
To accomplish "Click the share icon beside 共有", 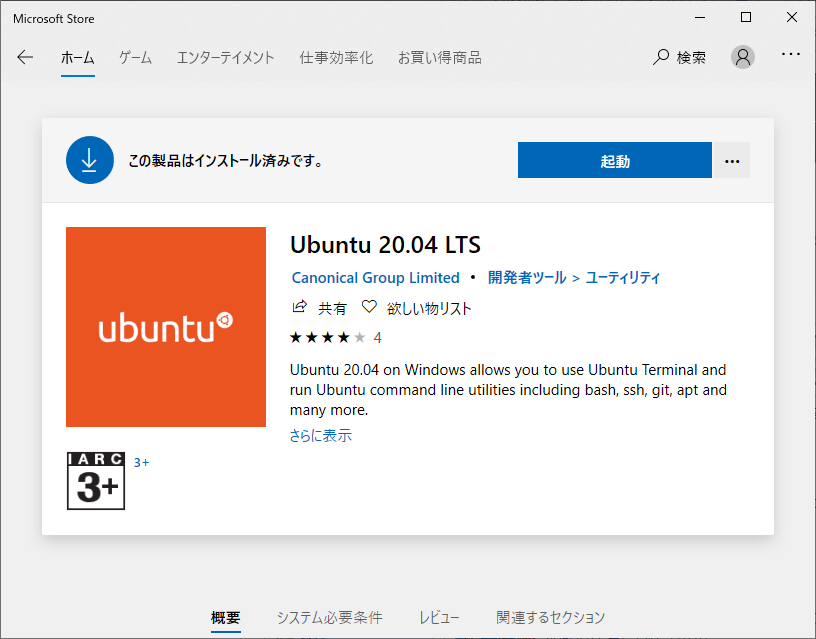I will [x=299, y=307].
